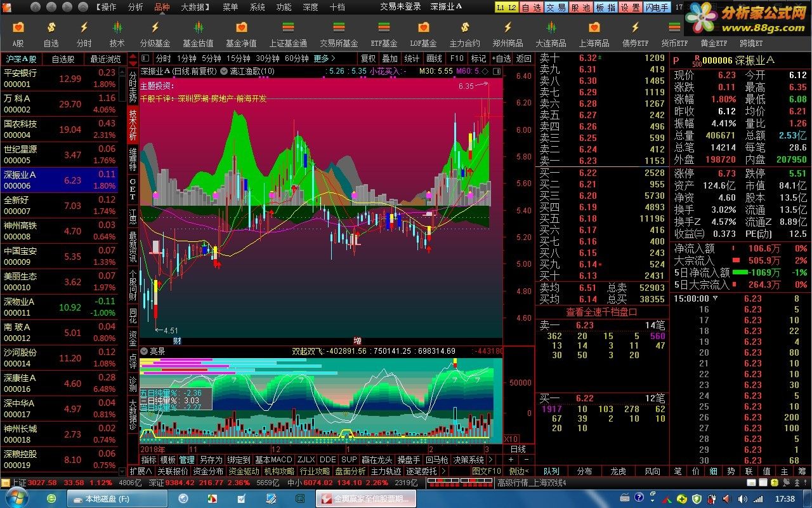812x508 pixels.
Task: Open the 上证基金通 toolbar icon
Action: point(288,34)
